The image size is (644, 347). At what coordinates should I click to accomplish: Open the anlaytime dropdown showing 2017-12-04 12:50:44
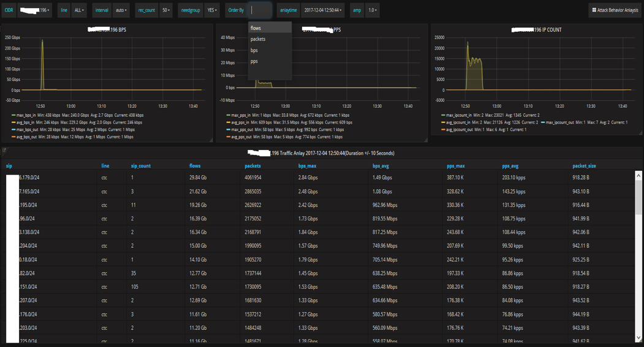click(323, 10)
